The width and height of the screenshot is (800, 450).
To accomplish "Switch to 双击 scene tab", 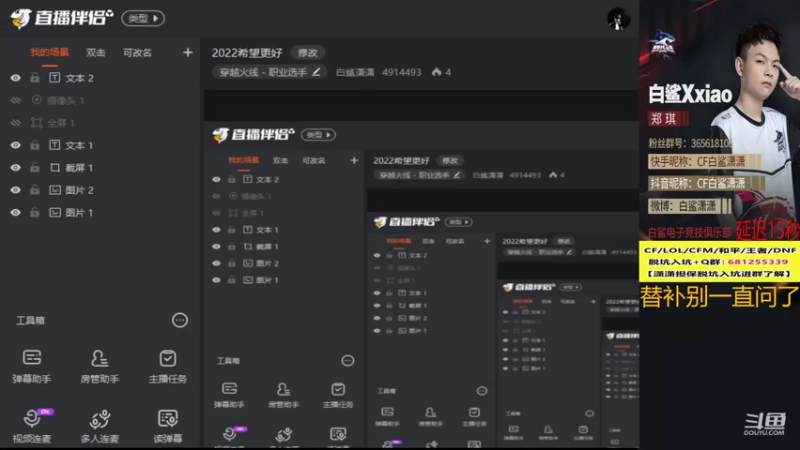I will click(x=95, y=53).
